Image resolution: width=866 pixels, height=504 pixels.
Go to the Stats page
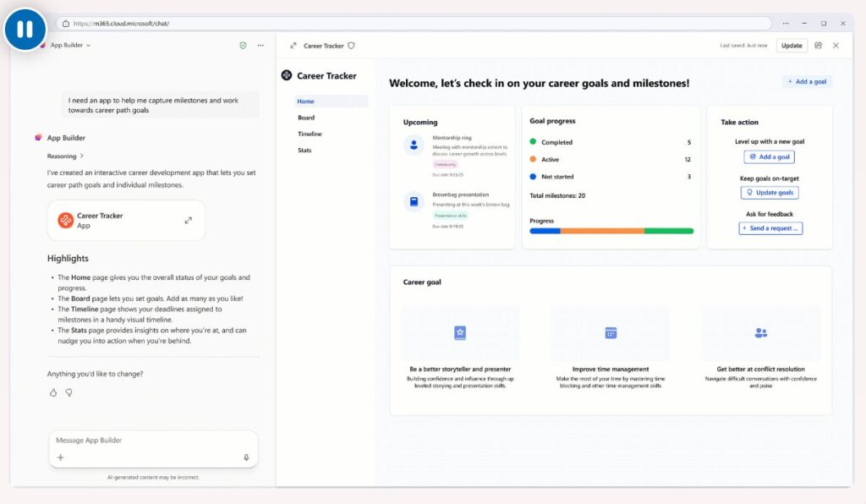pyautogui.click(x=304, y=151)
